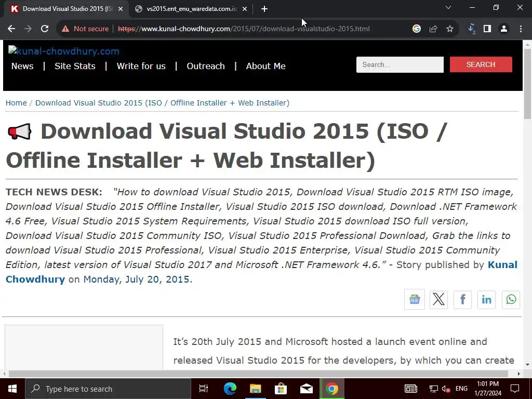Open the Site Stats menu item

point(75,66)
